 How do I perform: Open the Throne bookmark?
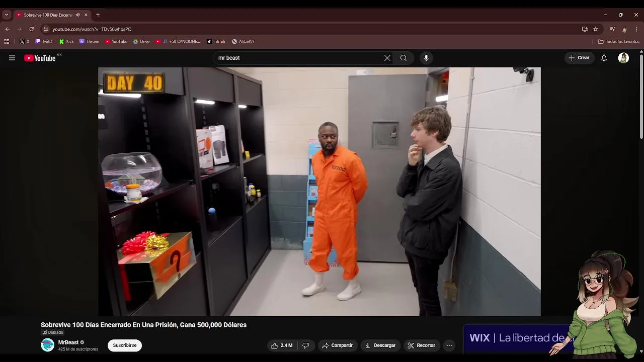click(89, 42)
